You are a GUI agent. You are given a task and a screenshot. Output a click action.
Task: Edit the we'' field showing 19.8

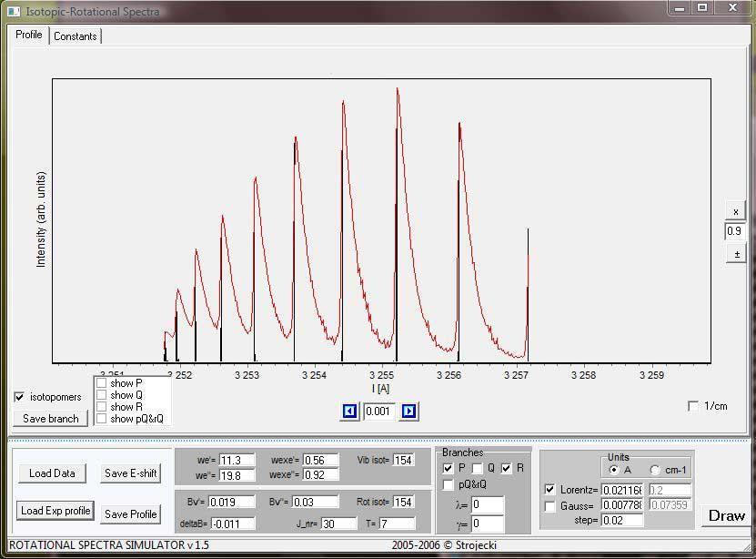[x=237, y=475]
